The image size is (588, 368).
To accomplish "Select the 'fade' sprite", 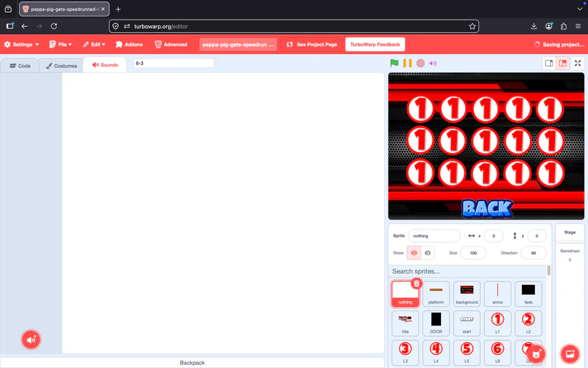I will coord(529,293).
